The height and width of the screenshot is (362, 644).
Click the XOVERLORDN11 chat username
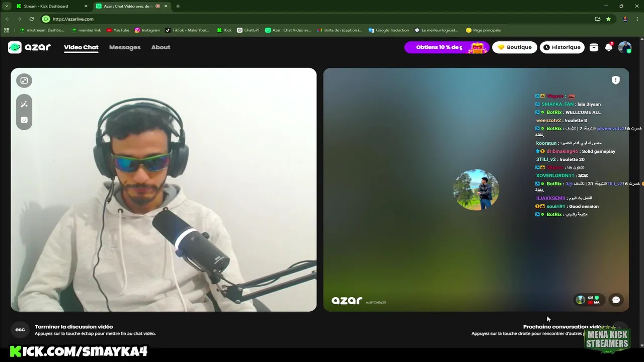pyautogui.click(x=555, y=175)
